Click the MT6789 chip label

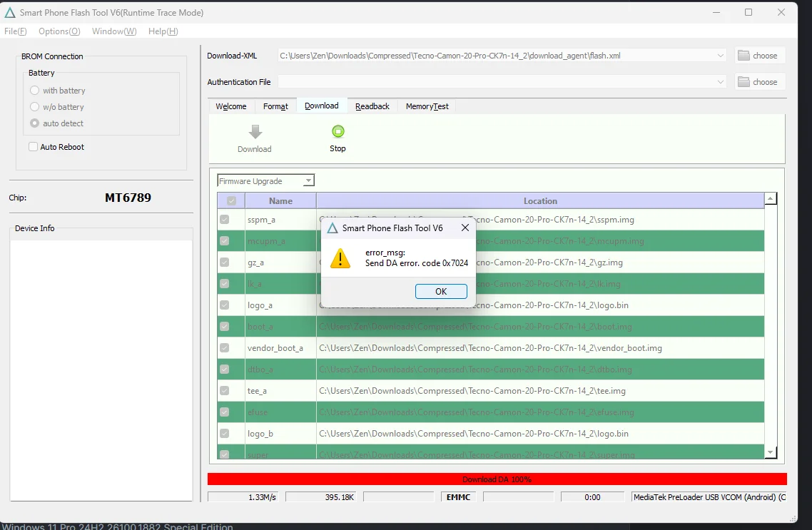pyautogui.click(x=128, y=198)
